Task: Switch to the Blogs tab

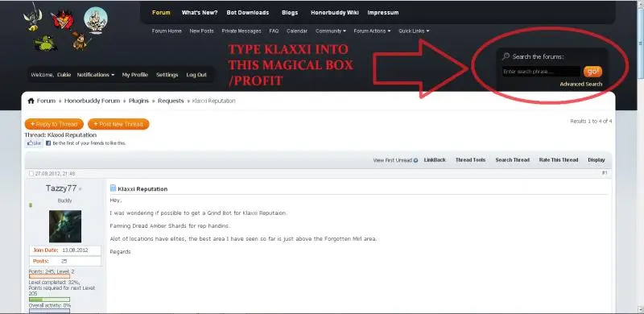Action: click(x=290, y=12)
